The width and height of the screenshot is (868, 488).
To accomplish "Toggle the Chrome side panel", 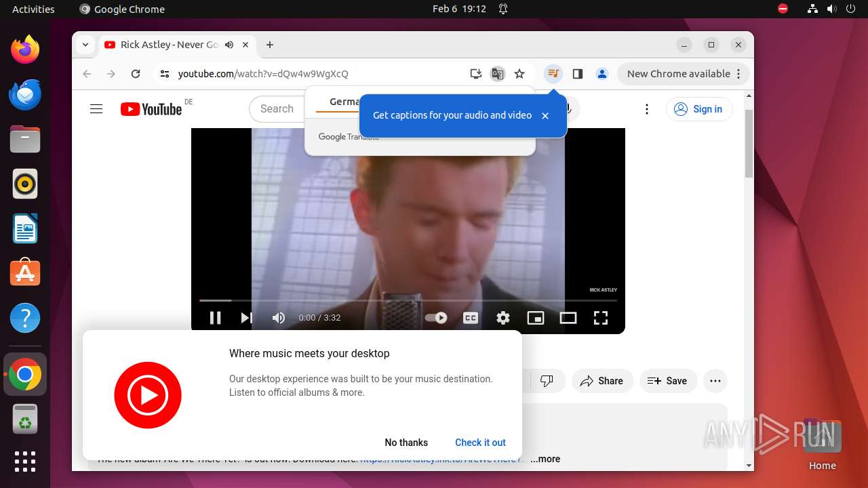I will [x=578, y=74].
